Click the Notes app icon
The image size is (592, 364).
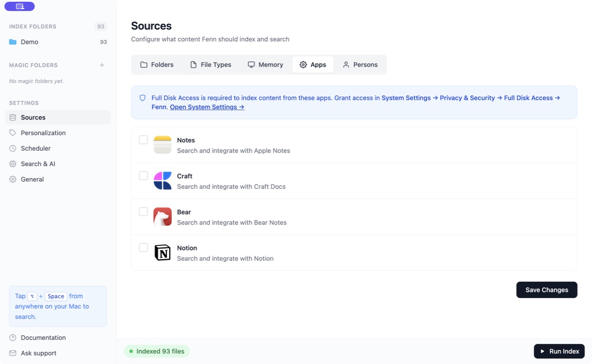pos(162,145)
